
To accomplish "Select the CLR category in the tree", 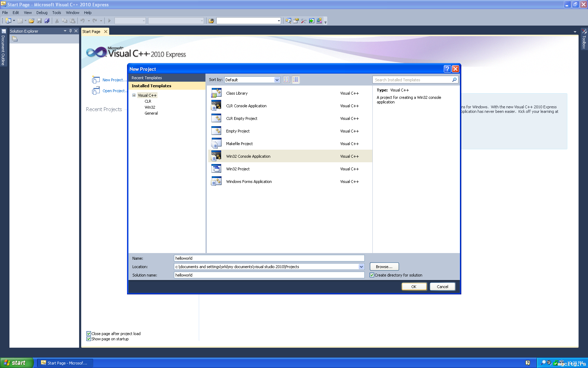I will point(148,101).
